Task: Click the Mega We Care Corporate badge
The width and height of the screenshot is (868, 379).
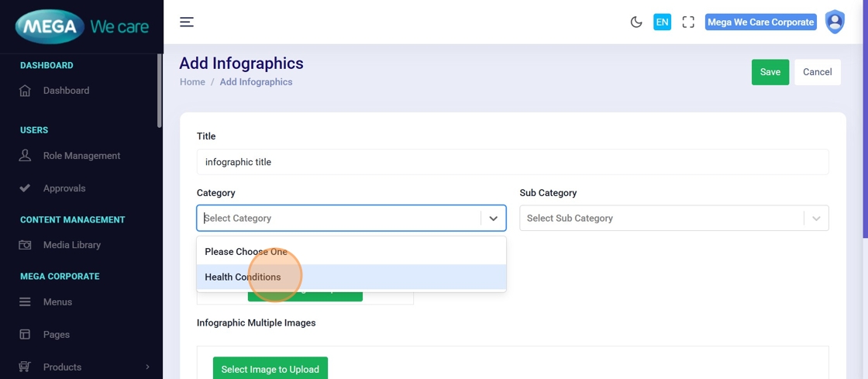Action: pyautogui.click(x=760, y=22)
